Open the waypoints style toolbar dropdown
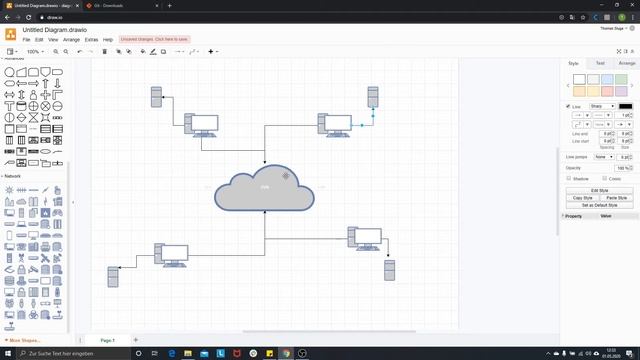 point(194,52)
